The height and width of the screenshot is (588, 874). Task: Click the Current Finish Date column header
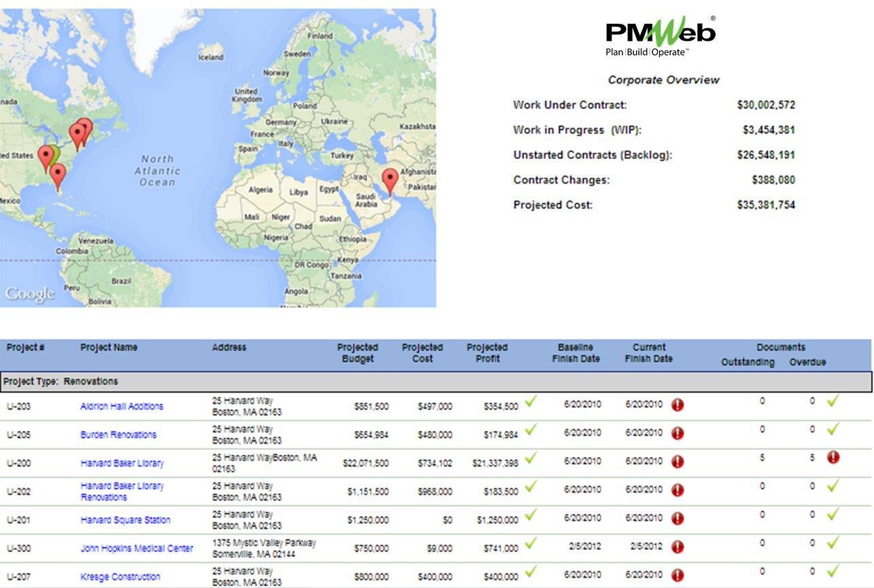649,353
